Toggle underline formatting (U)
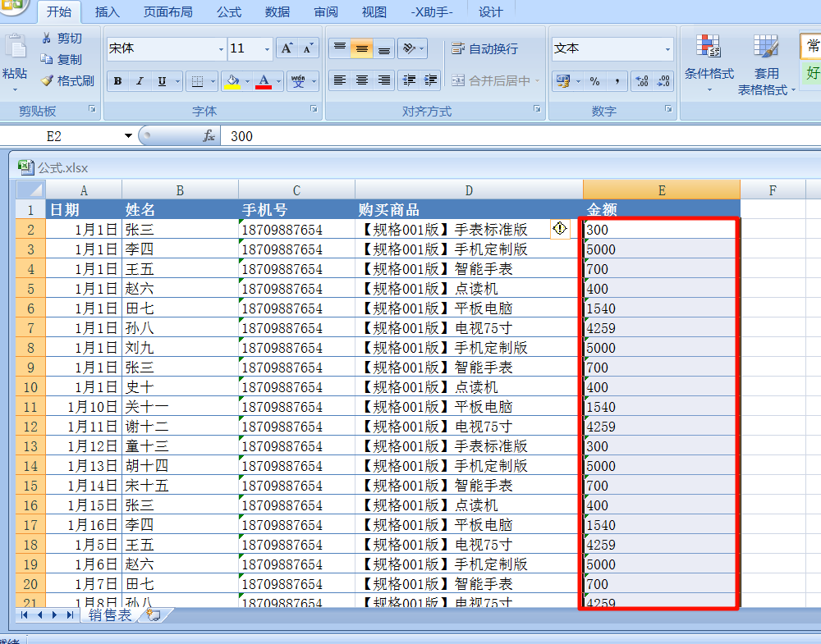 162,81
